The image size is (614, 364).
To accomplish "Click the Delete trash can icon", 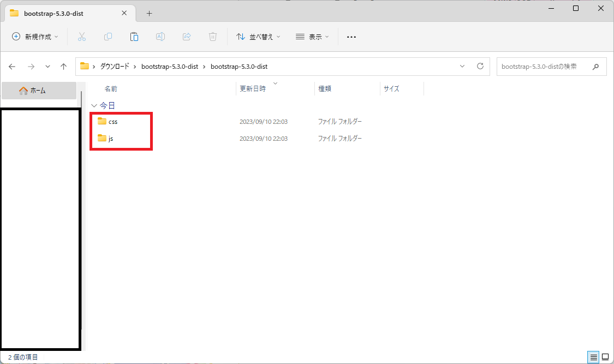I will (x=213, y=37).
